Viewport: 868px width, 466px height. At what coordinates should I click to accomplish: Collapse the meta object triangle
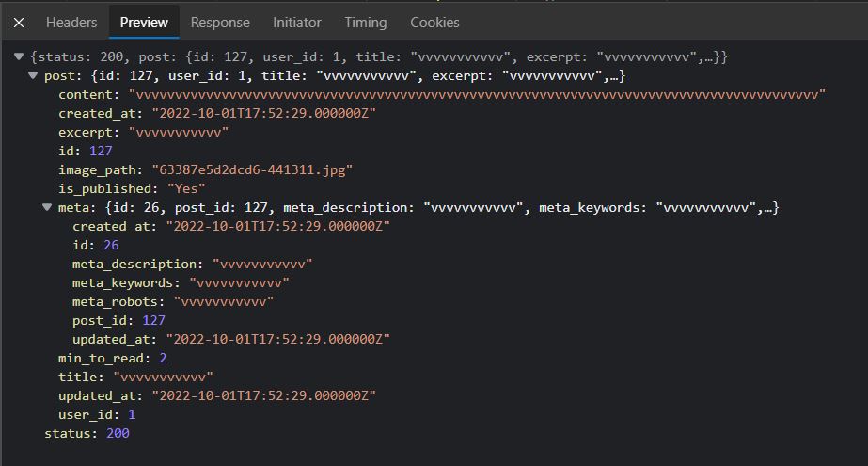[48, 208]
